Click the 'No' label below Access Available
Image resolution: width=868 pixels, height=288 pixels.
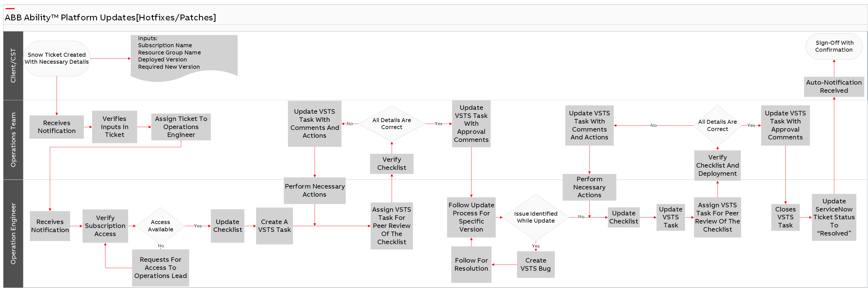click(x=161, y=246)
